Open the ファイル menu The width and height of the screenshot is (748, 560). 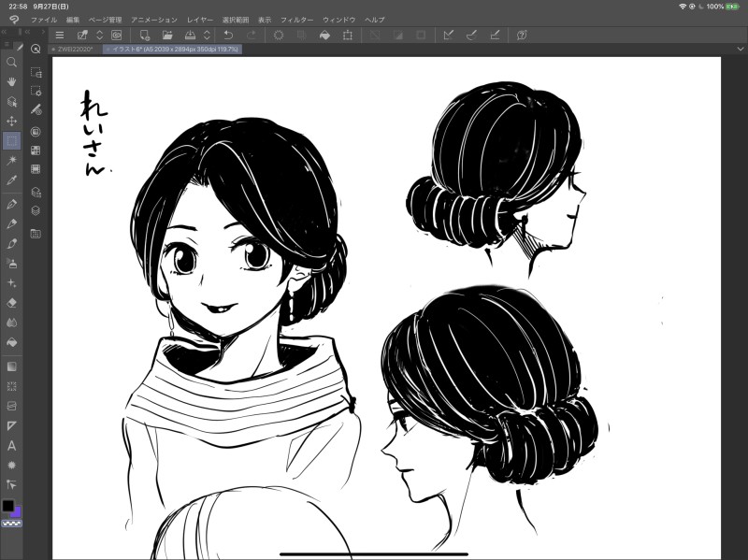pos(44,20)
